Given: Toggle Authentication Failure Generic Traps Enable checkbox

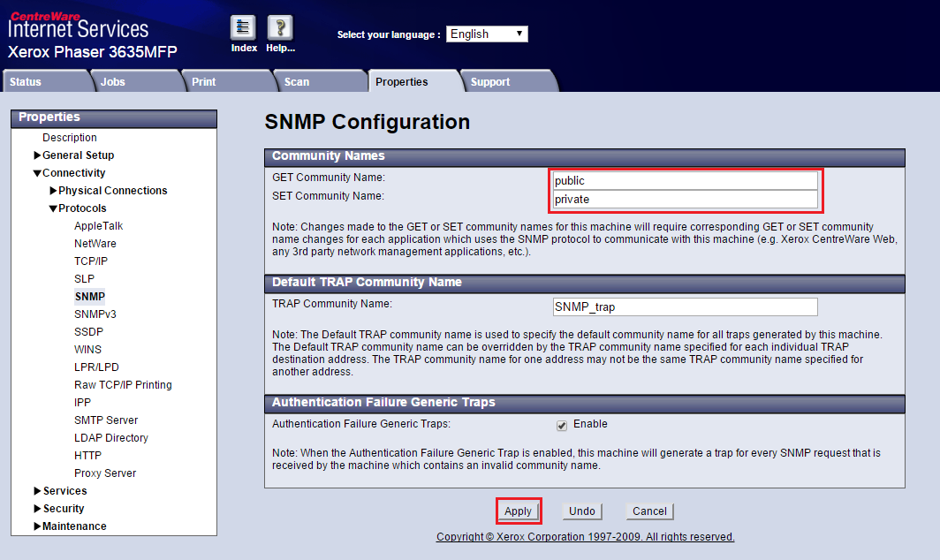Looking at the screenshot, I should [562, 425].
